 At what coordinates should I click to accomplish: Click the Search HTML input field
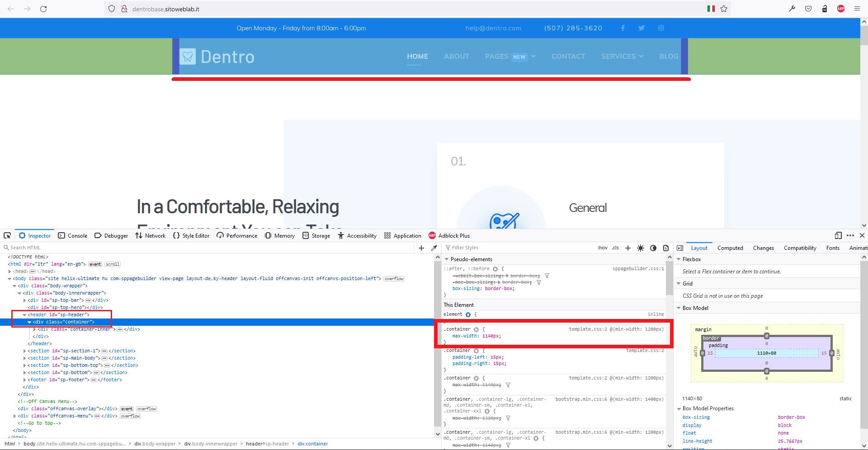point(208,248)
